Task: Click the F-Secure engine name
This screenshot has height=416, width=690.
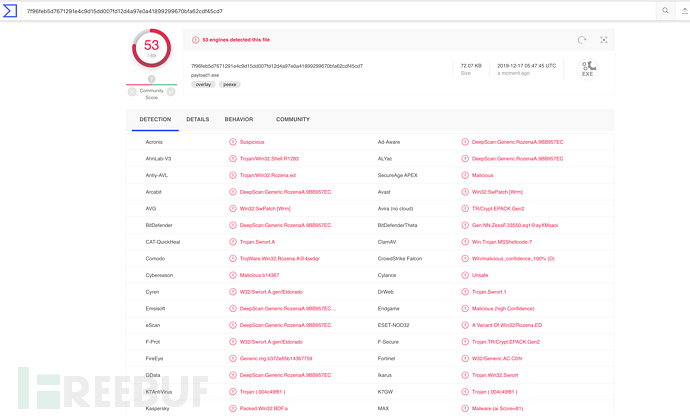Action: click(388, 342)
